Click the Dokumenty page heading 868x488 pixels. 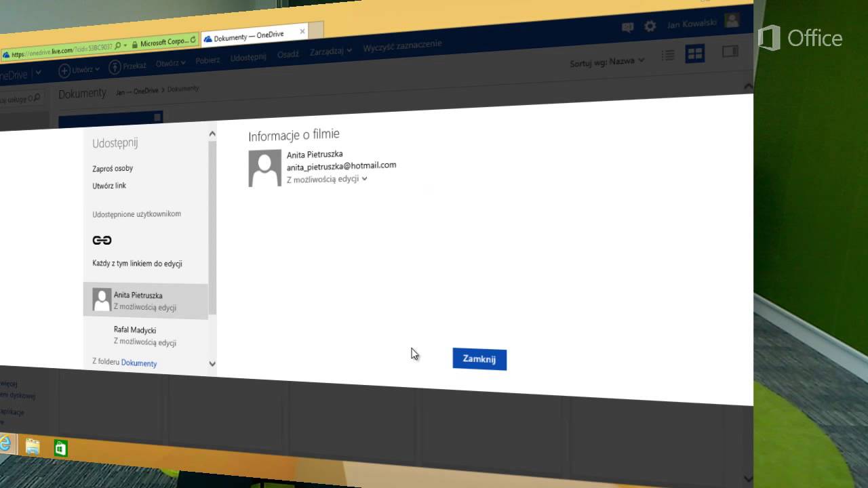click(82, 94)
